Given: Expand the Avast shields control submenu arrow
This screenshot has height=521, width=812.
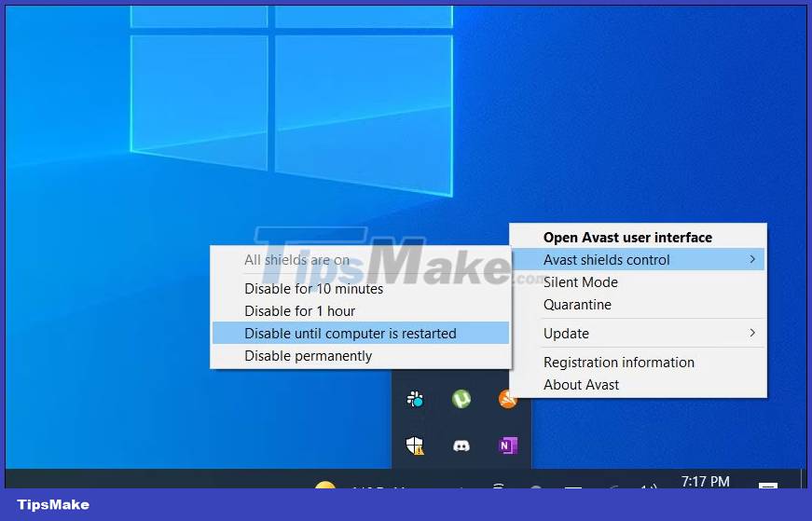Looking at the screenshot, I should coord(752,259).
